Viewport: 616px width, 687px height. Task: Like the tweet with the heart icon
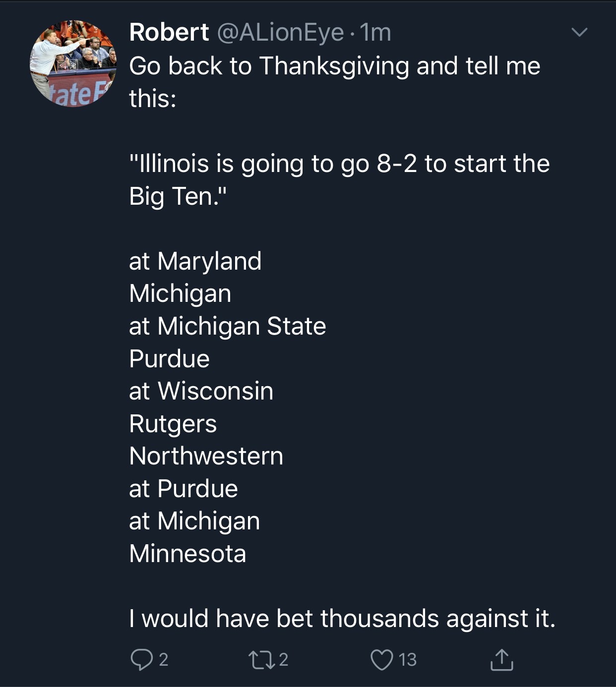381,660
